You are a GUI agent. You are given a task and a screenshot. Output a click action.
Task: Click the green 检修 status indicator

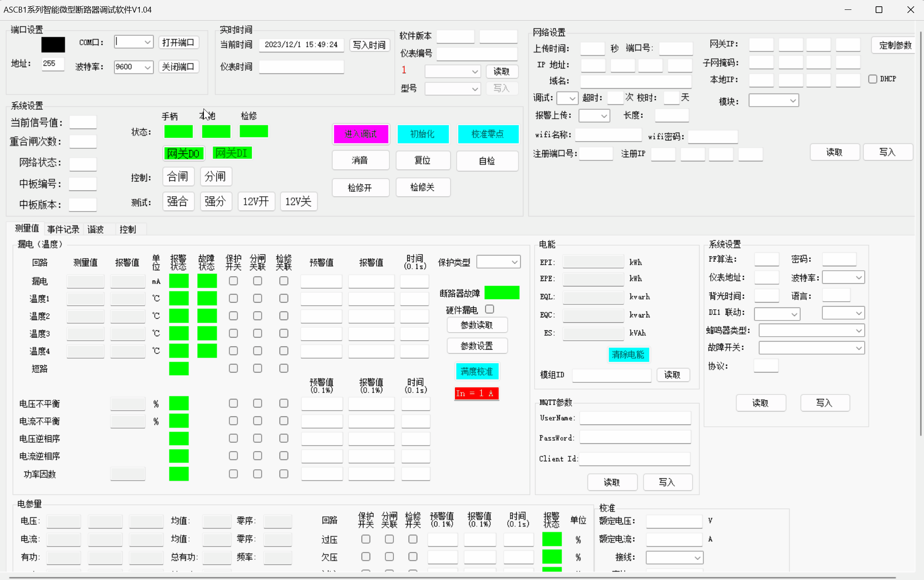click(254, 131)
